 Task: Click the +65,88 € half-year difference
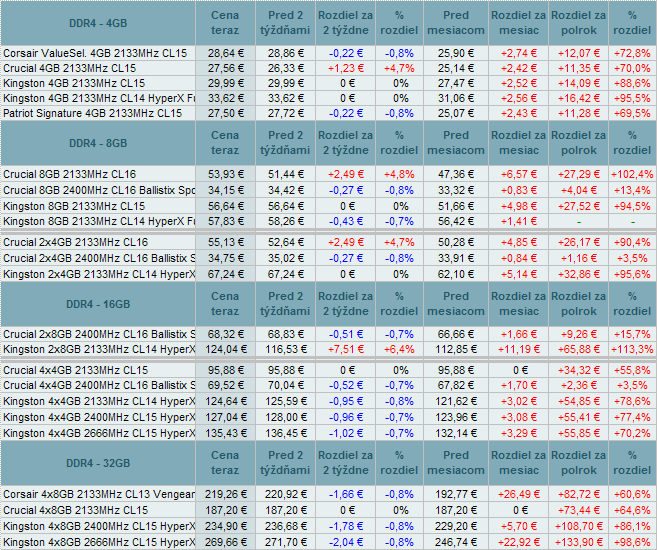click(x=579, y=349)
